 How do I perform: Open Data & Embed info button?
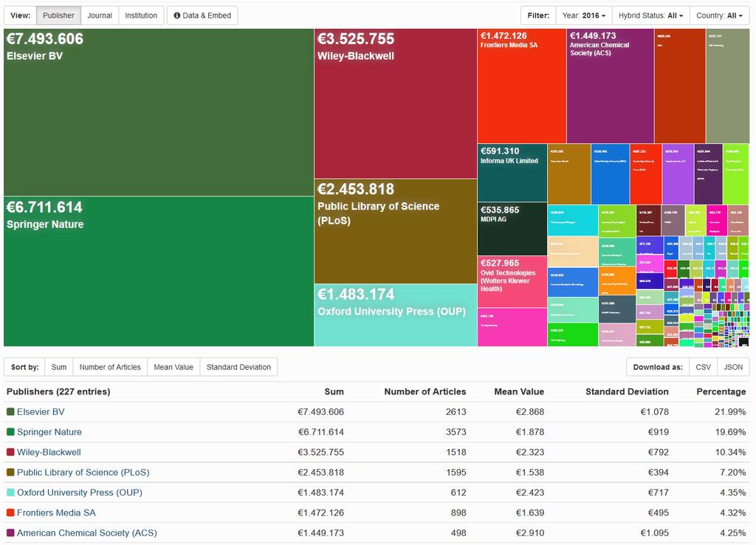pyautogui.click(x=202, y=16)
